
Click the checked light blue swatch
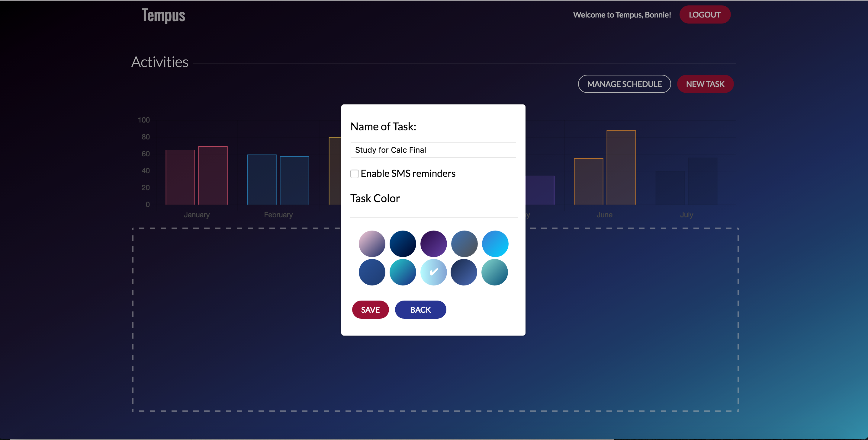pyautogui.click(x=433, y=272)
